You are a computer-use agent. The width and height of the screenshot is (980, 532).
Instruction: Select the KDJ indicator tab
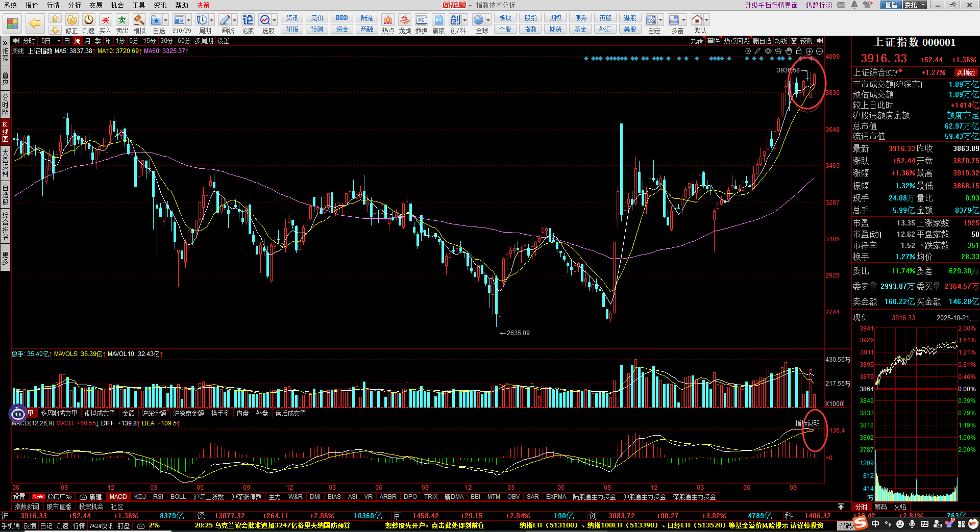click(140, 497)
